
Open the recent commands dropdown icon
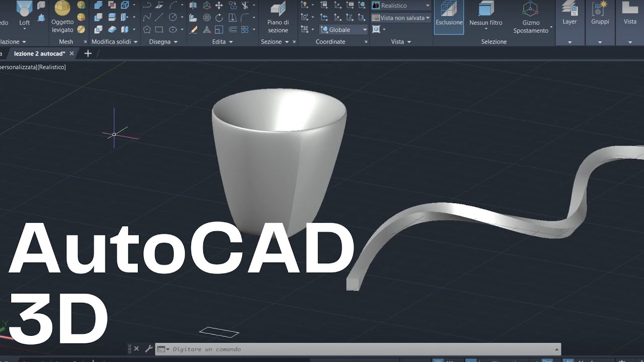coord(163,349)
